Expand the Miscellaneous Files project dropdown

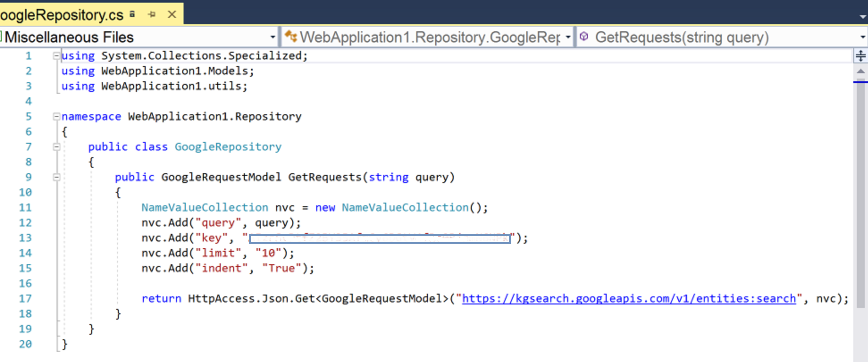273,37
